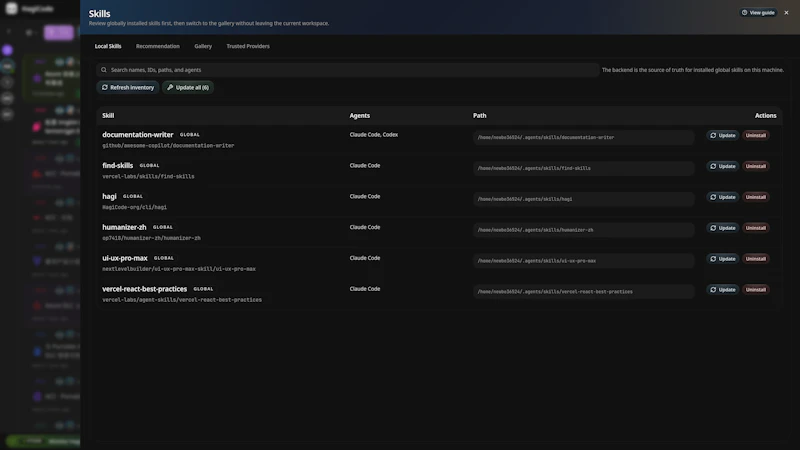Select the ui-ux-pro-max skill name
Screen dimensions: 800x450
[124, 258]
